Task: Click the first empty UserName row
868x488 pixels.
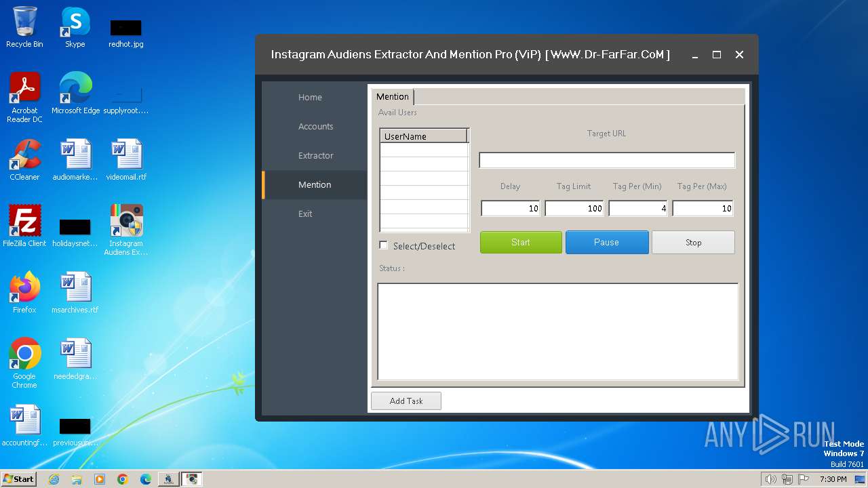Action: [x=424, y=150]
